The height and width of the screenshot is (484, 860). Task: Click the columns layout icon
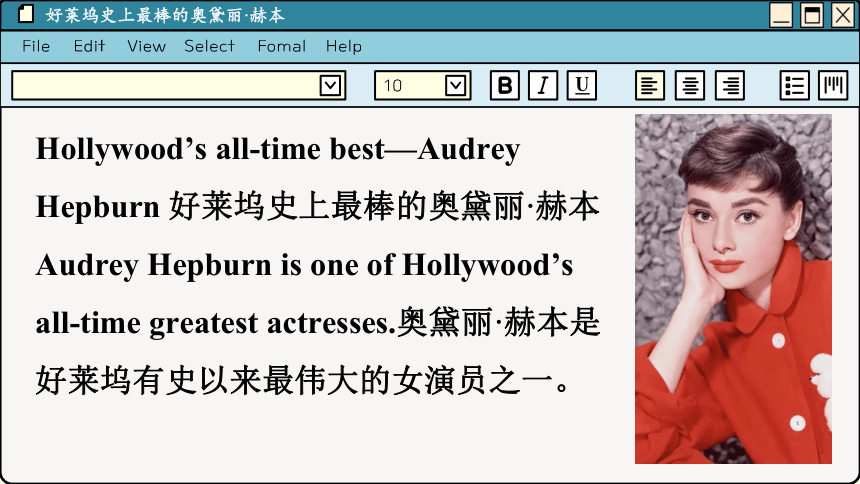833,85
